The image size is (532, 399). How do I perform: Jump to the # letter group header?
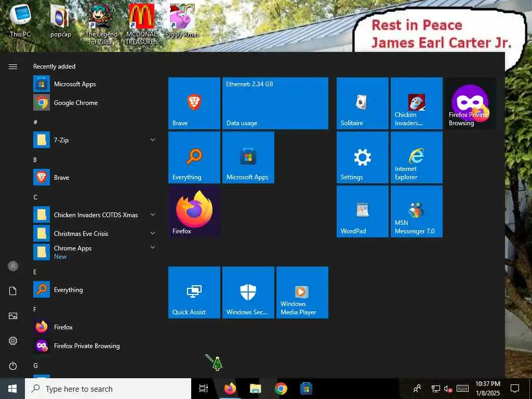click(35, 122)
